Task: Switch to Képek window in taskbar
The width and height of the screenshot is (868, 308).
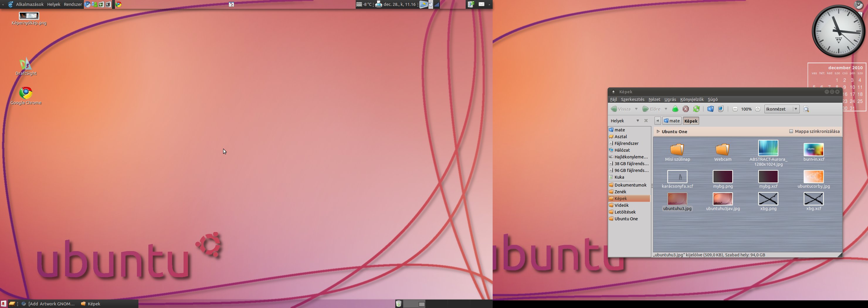Action: coord(108,304)
